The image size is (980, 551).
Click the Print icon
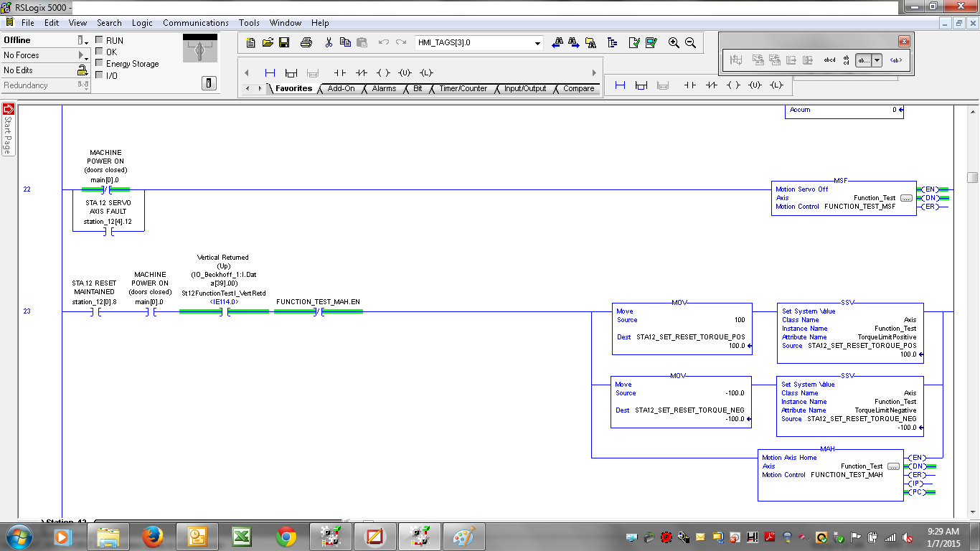pyautogui.click(x=306, y=42)
